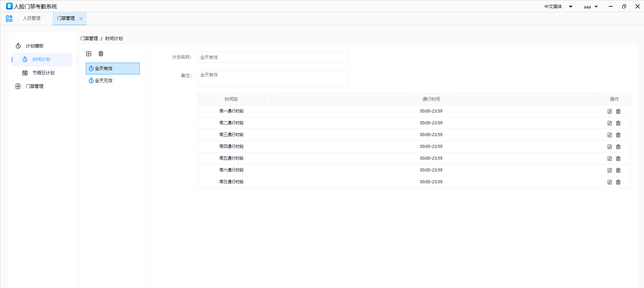Delete the 周四通行时段 entry
Viewport: 644px width, 288px height.
(x=618, y=147)
